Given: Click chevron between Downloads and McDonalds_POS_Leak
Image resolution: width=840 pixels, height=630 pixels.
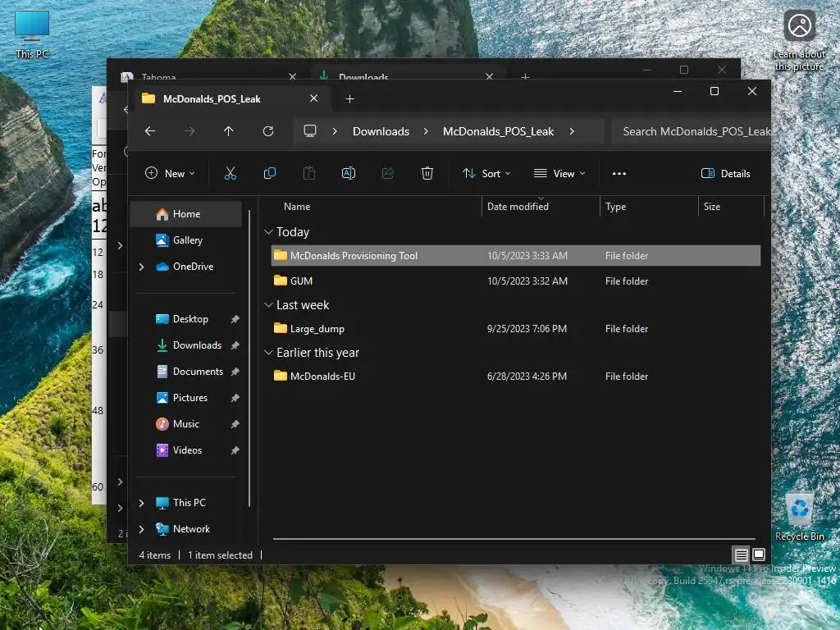Looking at the screenshot, I should (426, 131).
